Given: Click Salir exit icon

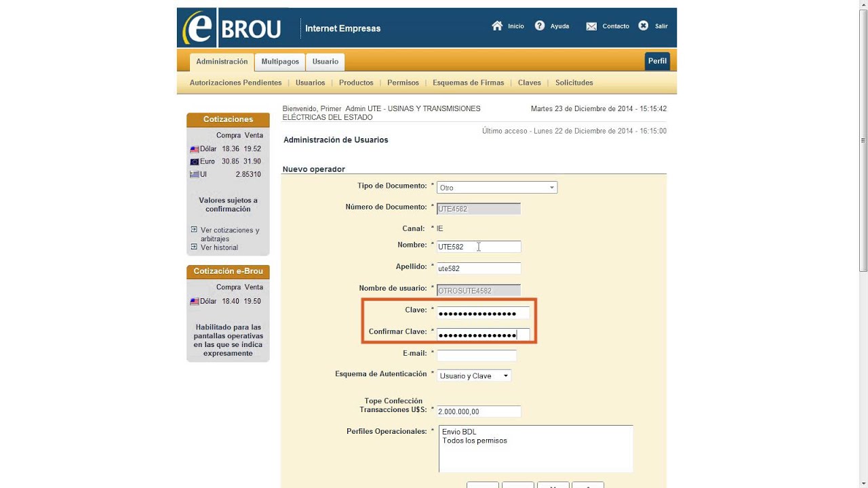Looking at the screenshot, I should point(643,26).
